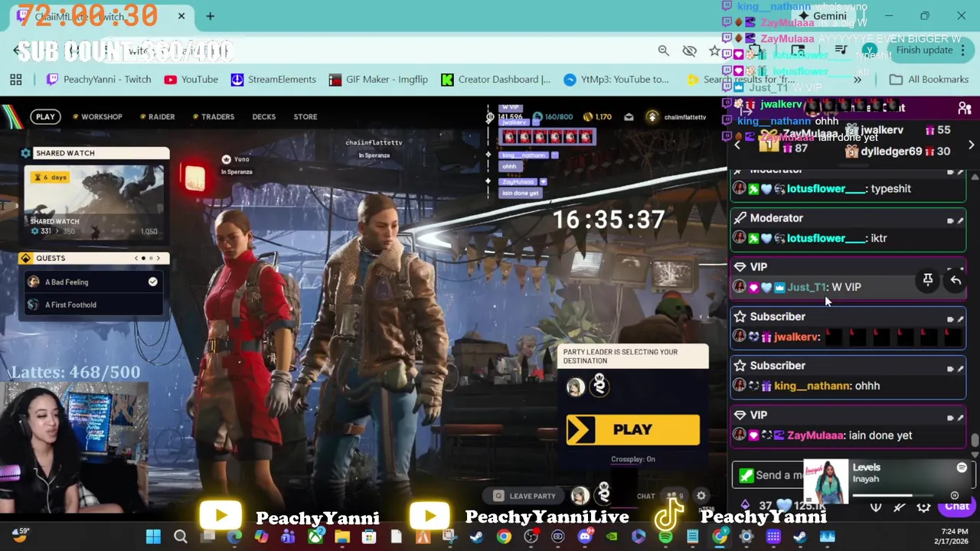The height and width of the screenshot is (551, 980).
Task: Click the Spotify logo in song widget
Action: (x=962, y=468)
